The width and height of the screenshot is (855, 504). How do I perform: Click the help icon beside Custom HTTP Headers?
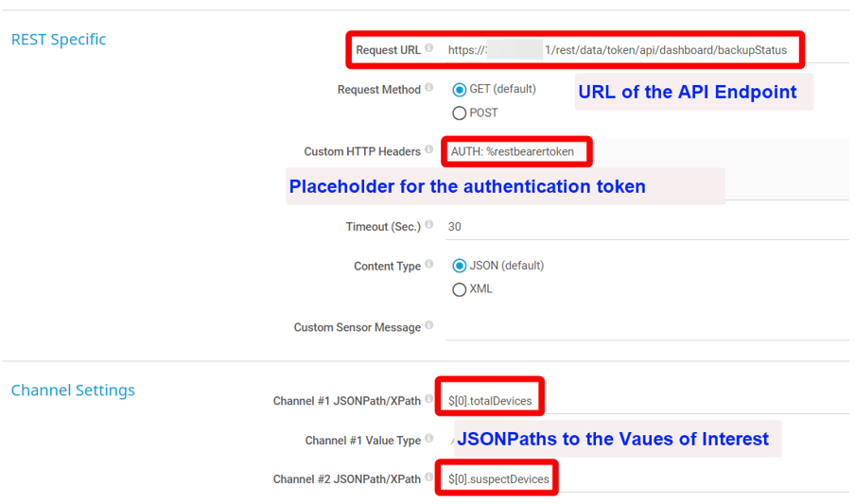pyautogui.click(x=429, y=149)
